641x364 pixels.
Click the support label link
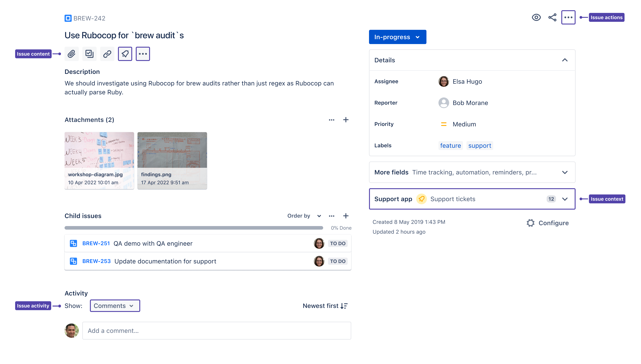pos(480,145)
